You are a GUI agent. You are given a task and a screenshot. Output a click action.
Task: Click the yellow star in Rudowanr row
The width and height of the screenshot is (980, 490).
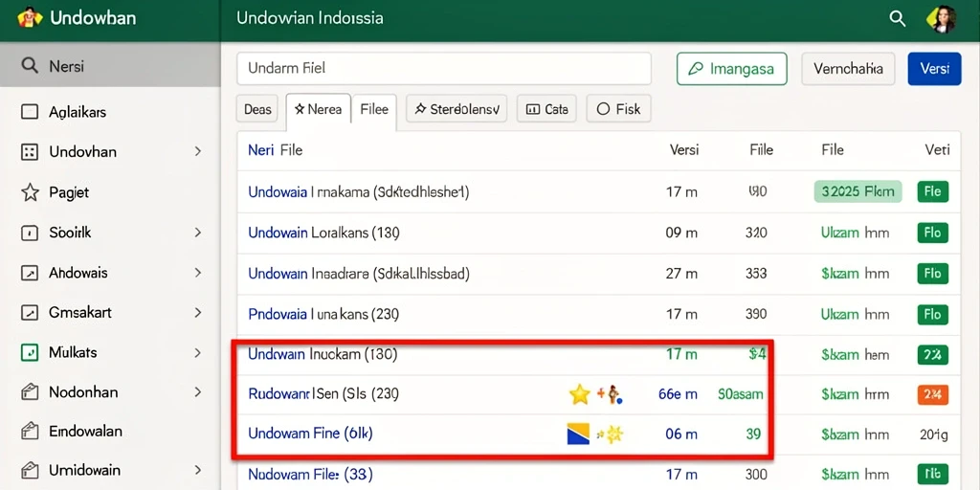coord(579,394)
